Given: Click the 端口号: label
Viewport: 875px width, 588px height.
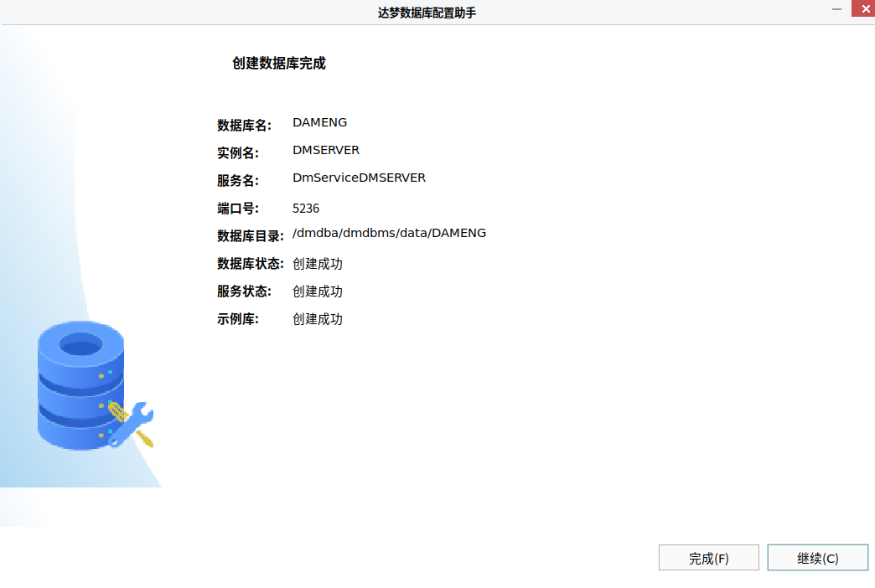Looking at the screenshot, I should coord(238,209).
